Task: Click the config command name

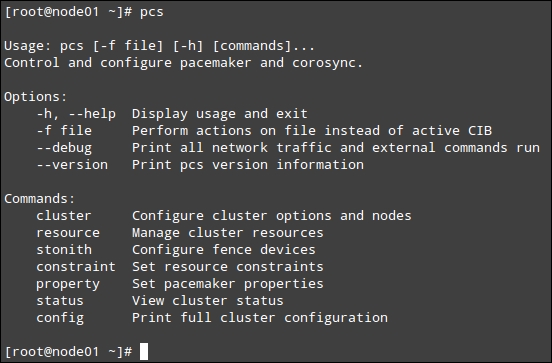Action: (x=60, y=318)
